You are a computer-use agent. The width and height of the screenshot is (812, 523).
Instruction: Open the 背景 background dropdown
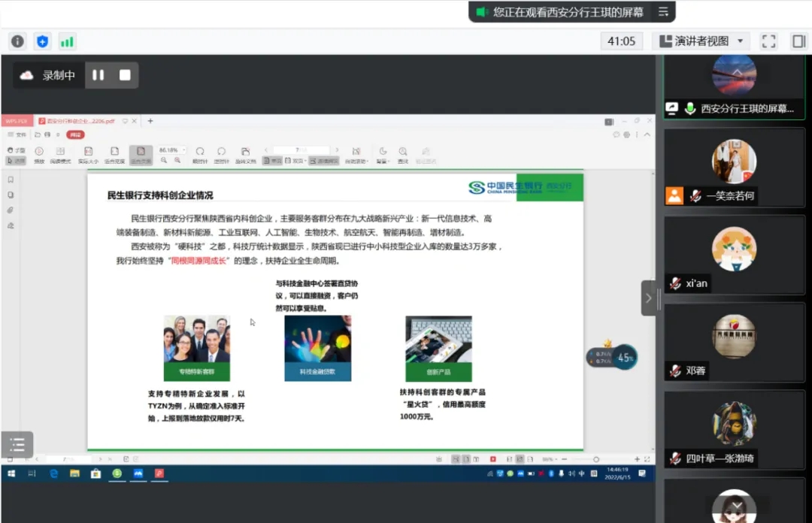pyautogui.click(x=383, y=155)
